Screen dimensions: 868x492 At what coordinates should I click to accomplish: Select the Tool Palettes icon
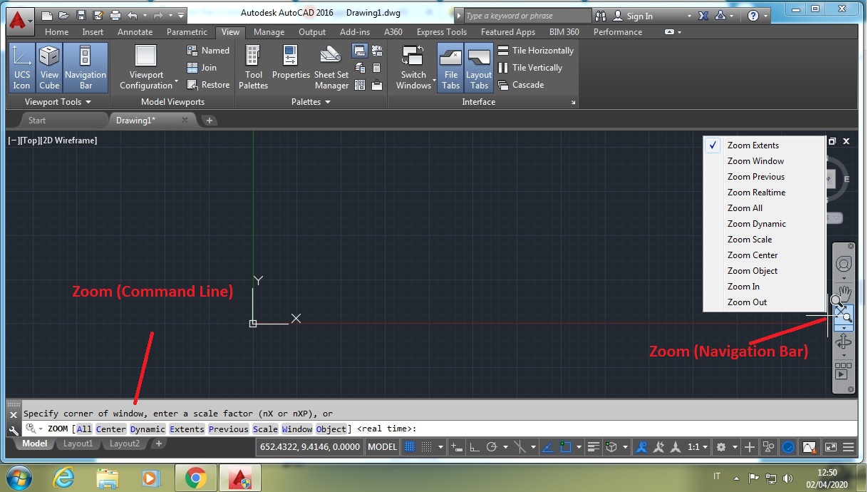pos(253,64)
